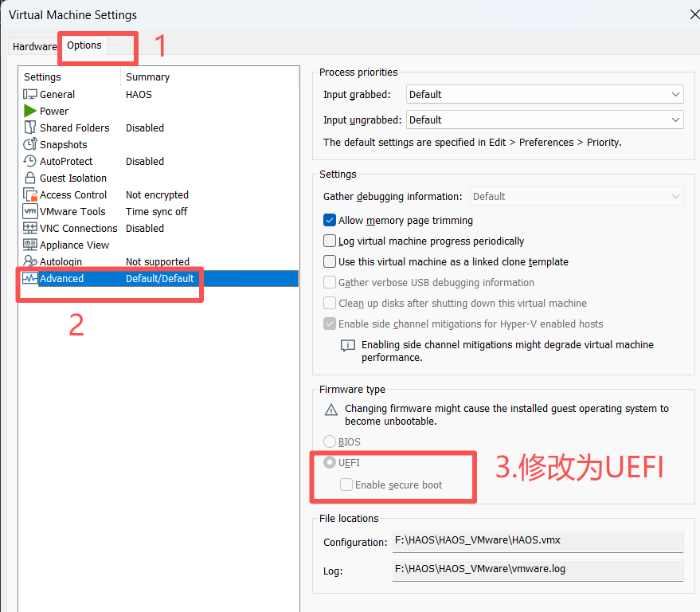Click the Guest Isolation lock icon

[x=30, y=178]
